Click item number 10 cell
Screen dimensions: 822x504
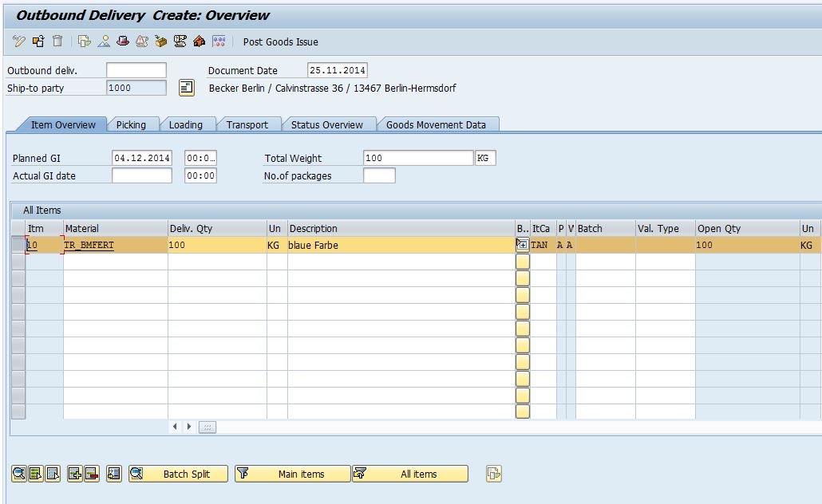44,245
